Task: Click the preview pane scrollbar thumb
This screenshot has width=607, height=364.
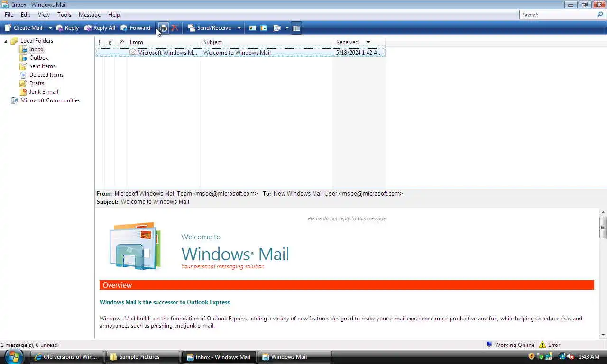Action: coord(603,227)
